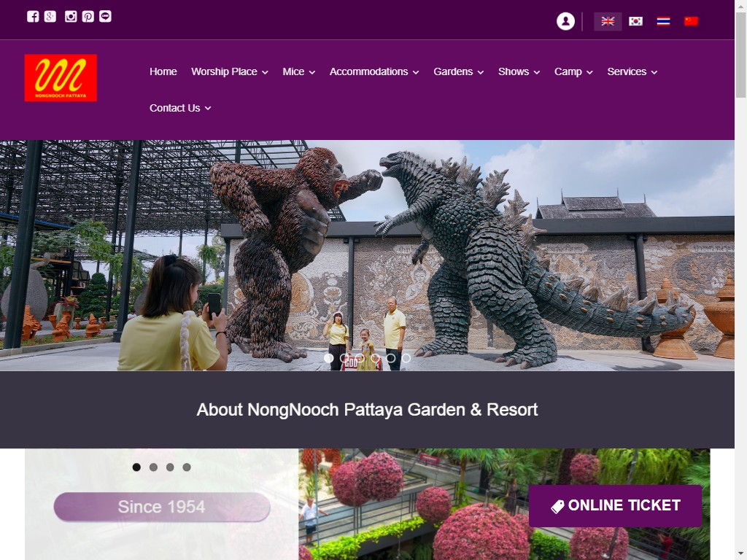Select the first About carousel dot
Viewport: 747px width, 560px height.
136,467
